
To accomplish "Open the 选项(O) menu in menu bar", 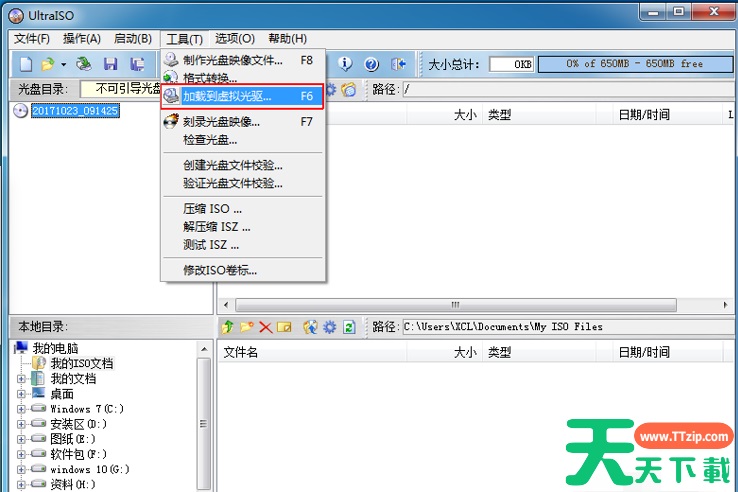I will tap(235, 38).
